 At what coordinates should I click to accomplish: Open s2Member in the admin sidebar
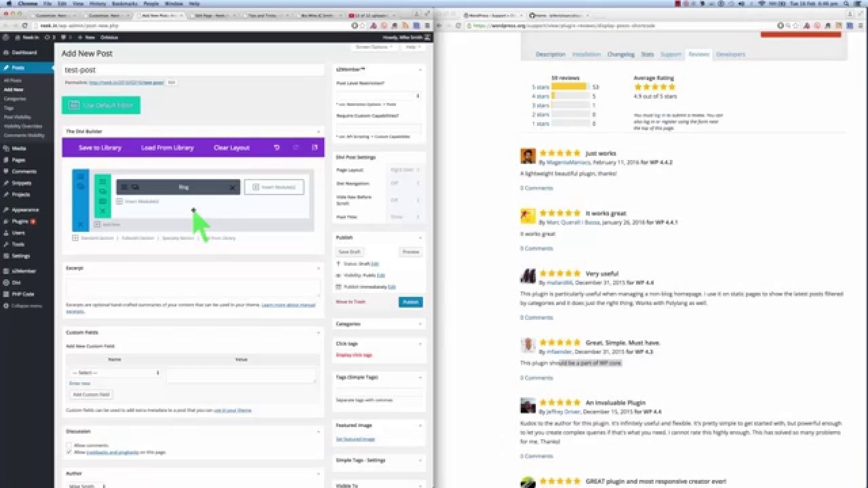pyautogui.click(x=24, y=270)
